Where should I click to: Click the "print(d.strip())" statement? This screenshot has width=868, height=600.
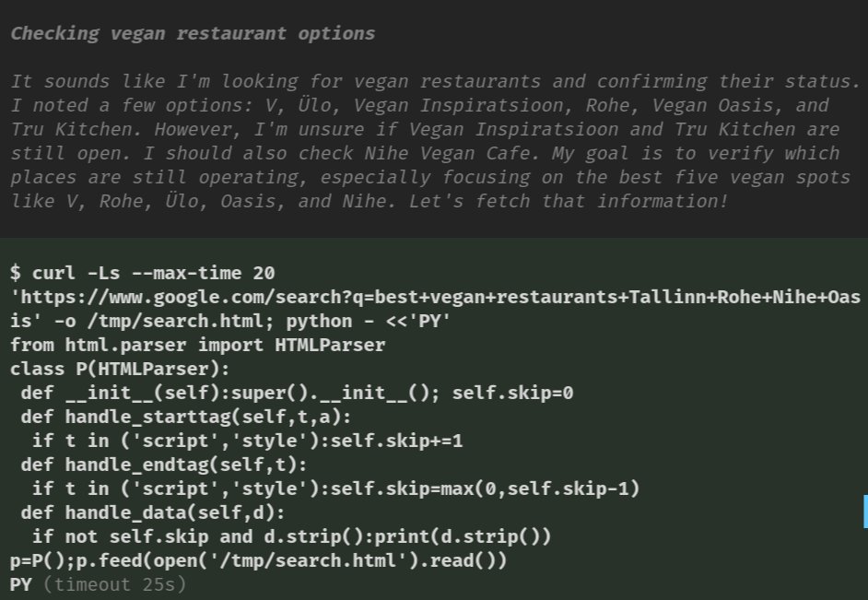463,536
